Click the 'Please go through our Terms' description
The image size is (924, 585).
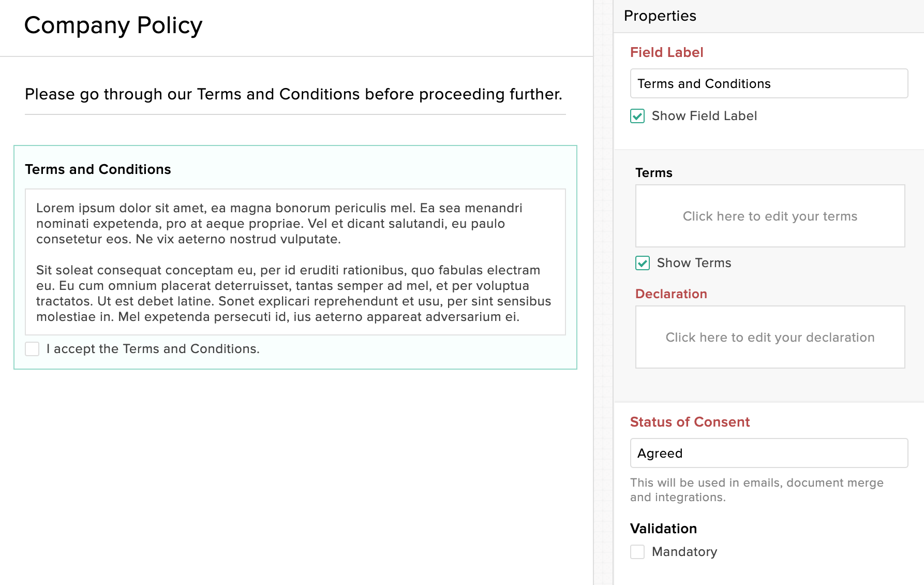[293, 94]
